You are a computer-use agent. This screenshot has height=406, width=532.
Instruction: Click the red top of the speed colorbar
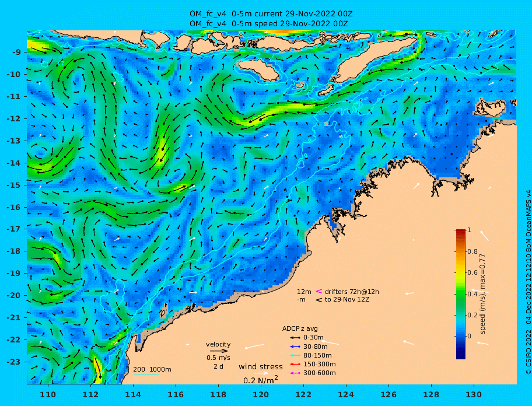point(461,232)
